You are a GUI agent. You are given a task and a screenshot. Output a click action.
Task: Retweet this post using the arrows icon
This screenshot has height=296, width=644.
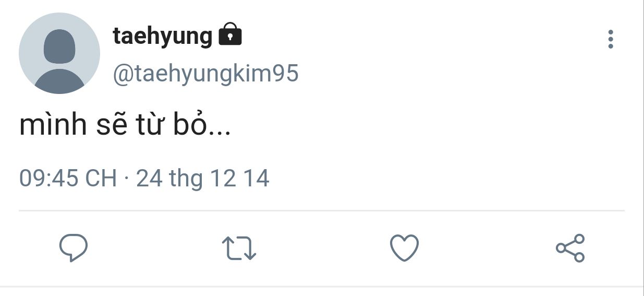pos(239,248)
